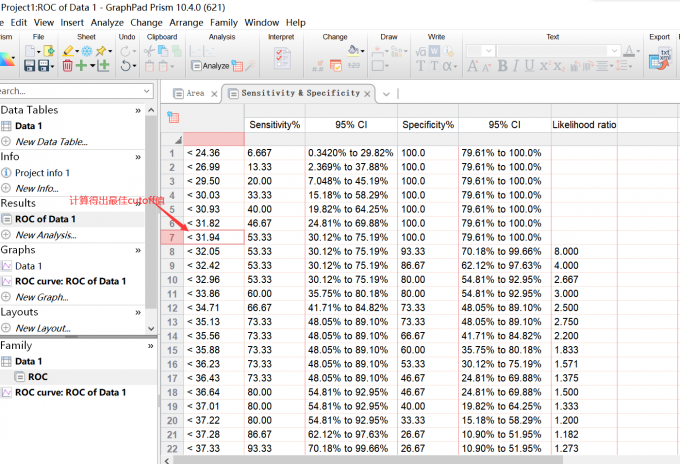Expand the Info section chevron
The image size is (680, 464).
pyautogui.click(x=138, y=157)
